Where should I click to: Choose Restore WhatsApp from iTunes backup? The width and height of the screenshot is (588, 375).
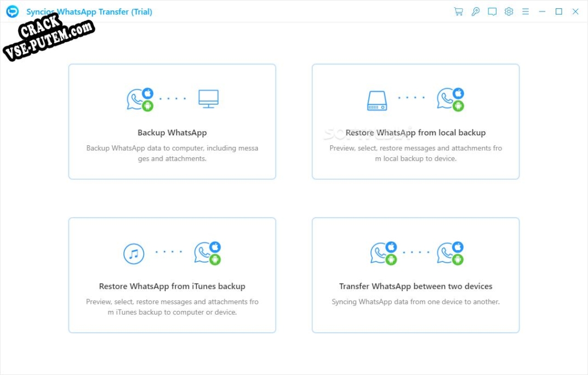coord(172,287)
